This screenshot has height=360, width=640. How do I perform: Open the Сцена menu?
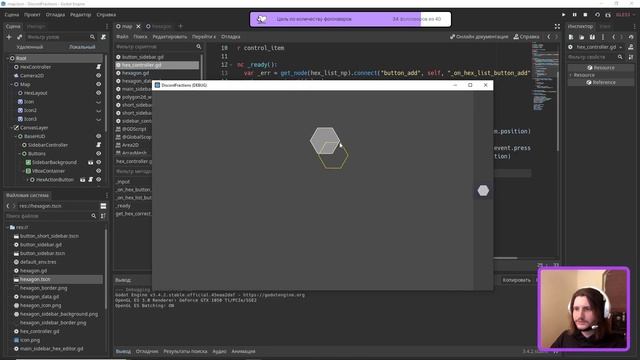click(x=12, y=15)
